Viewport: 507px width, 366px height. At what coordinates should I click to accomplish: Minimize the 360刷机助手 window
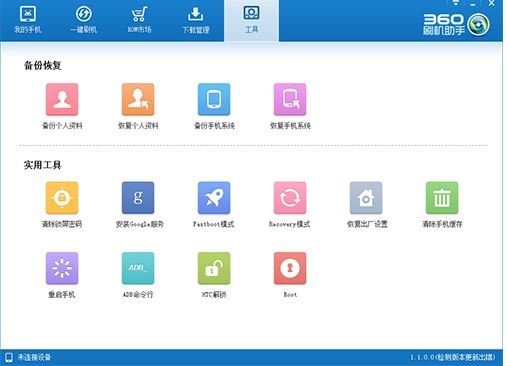click(x=473, y=4)
